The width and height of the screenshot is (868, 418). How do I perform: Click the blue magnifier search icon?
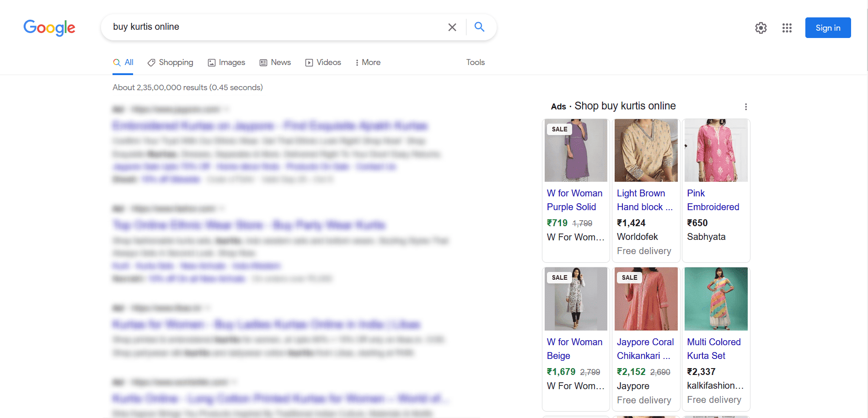coord(479,27)
